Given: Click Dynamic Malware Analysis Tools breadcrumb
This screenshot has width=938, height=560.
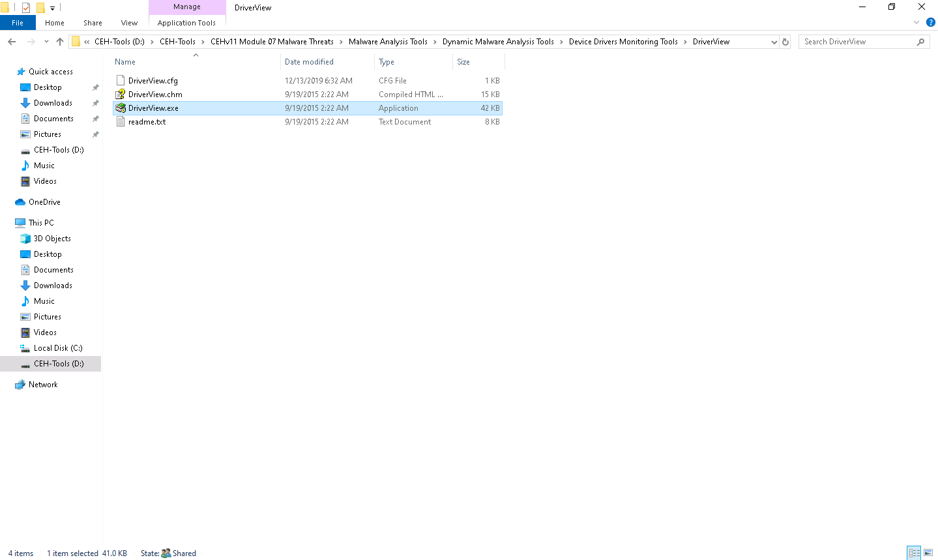Looking at the screenshot, I should click(498, 42).
